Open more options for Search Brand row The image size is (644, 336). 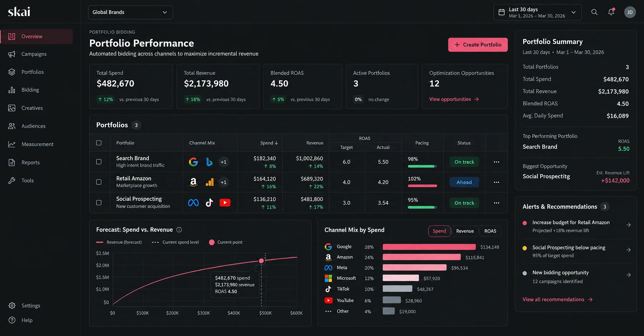click(496, 162)
